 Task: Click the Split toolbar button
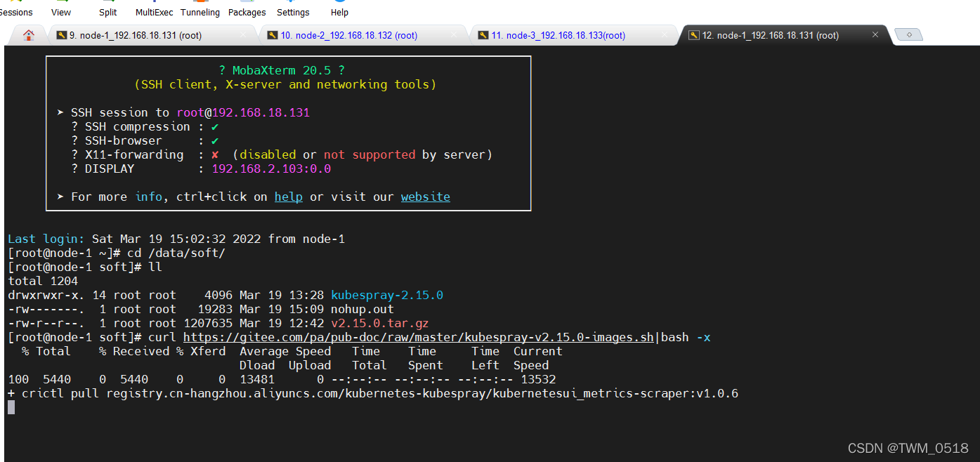(x=108, y=12)
